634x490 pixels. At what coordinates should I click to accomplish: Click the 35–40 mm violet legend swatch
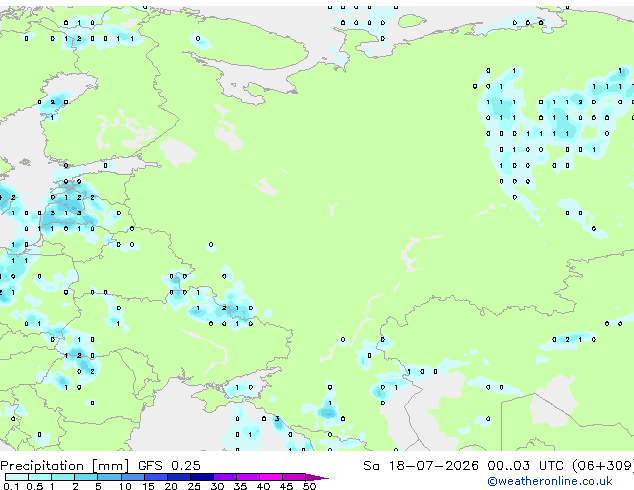click(248, 477)
